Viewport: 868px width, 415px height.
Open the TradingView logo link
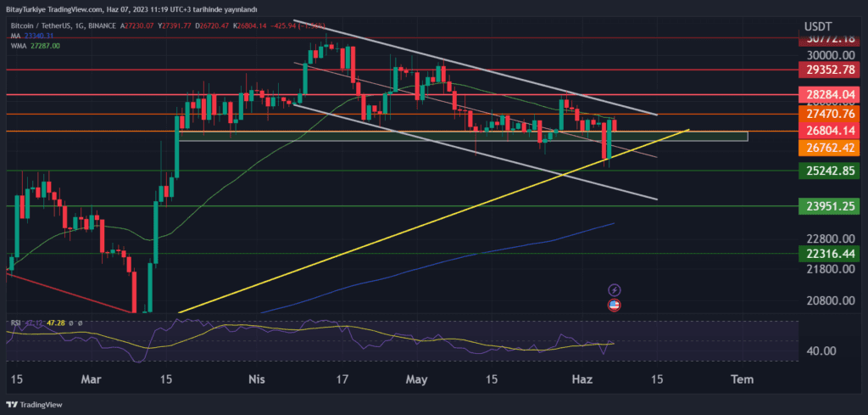coord(34,405)
